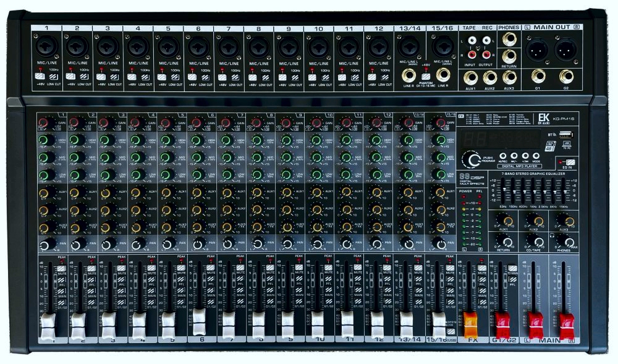This screenshot has height=364, width=618.
Task: Enable the PHANTOM CH 13-16 +48V switch
Action: [x=425, y=77]
